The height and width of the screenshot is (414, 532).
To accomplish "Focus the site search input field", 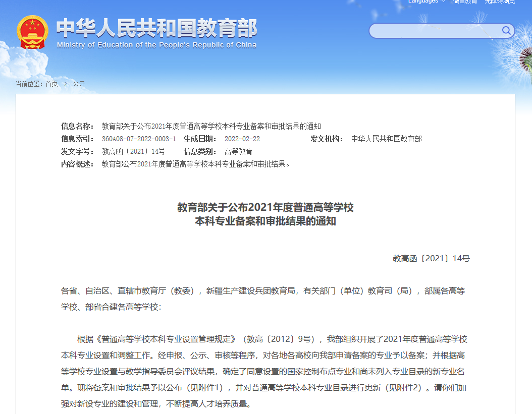I will [435, 31].
